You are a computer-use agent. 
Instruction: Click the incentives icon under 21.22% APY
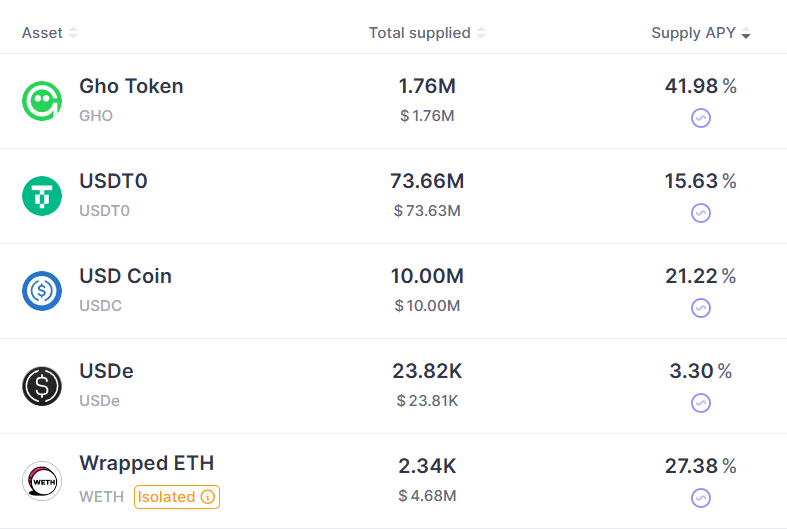(701, 308)
